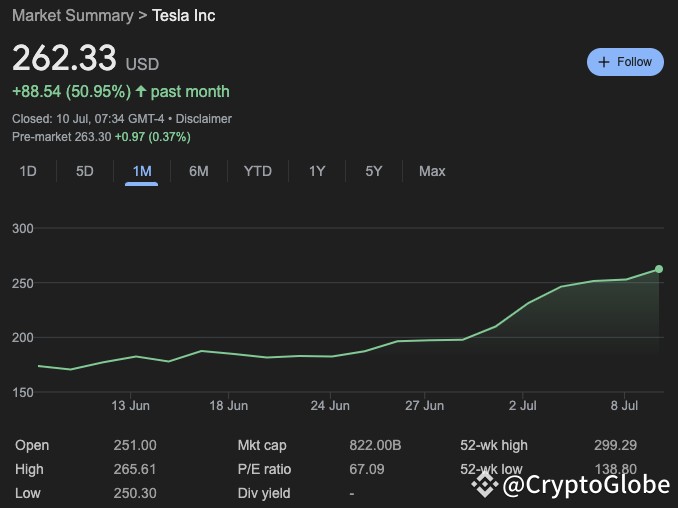Click the 250 y-axis label
Image resolution: width=678 pixels, height=508 pixels.
click(x=22, y=283)
